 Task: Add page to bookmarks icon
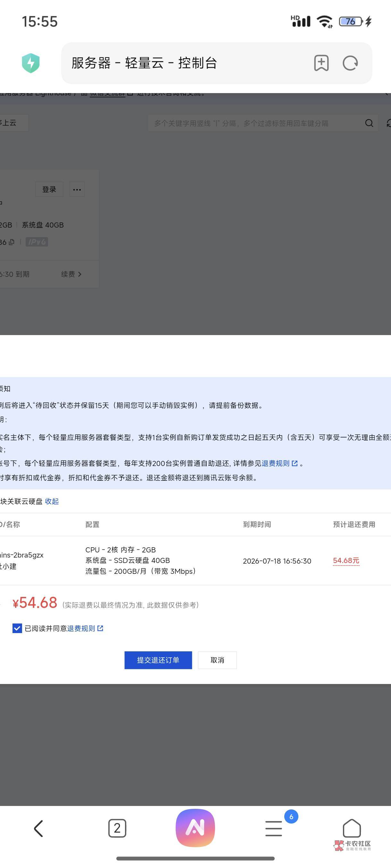321,63
